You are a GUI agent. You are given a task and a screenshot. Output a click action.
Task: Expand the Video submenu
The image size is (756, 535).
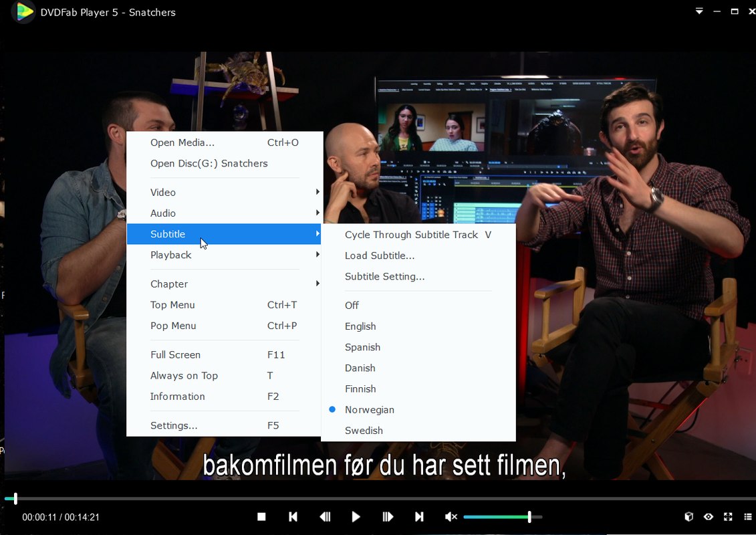click(224, 193)
